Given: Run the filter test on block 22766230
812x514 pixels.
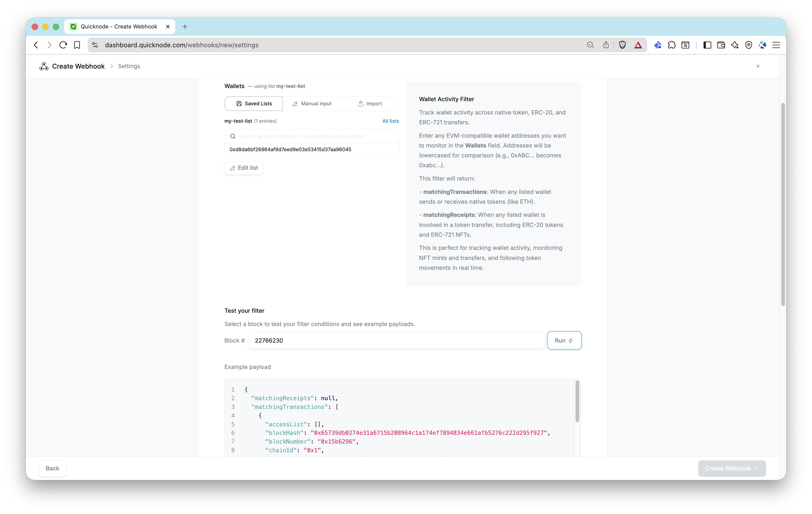Looking at the screenshot, I should [x=564, y=340].
